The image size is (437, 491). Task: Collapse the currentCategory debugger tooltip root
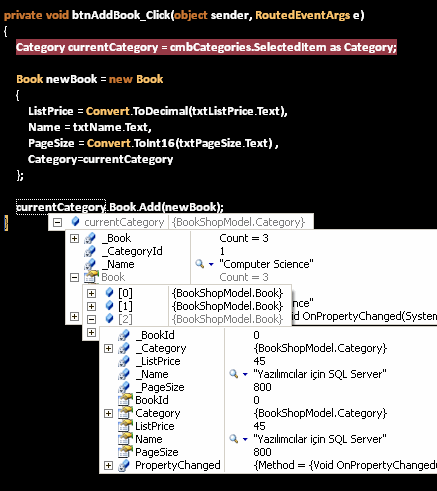coord(57,222)
